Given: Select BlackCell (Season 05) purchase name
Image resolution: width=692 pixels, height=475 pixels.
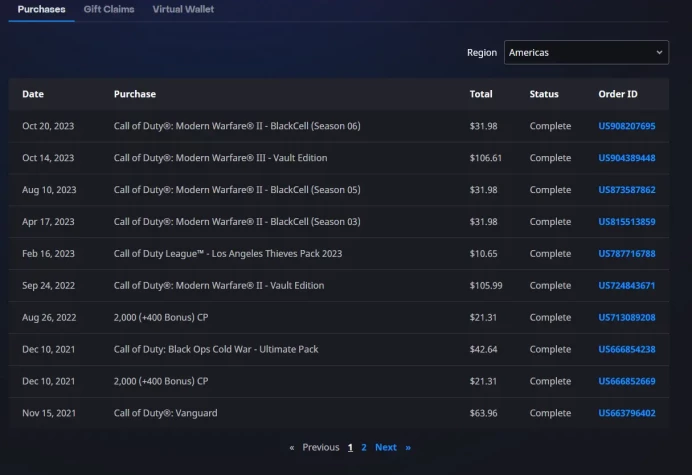Looking at the screenshot, I should click(x=237, y=190).
